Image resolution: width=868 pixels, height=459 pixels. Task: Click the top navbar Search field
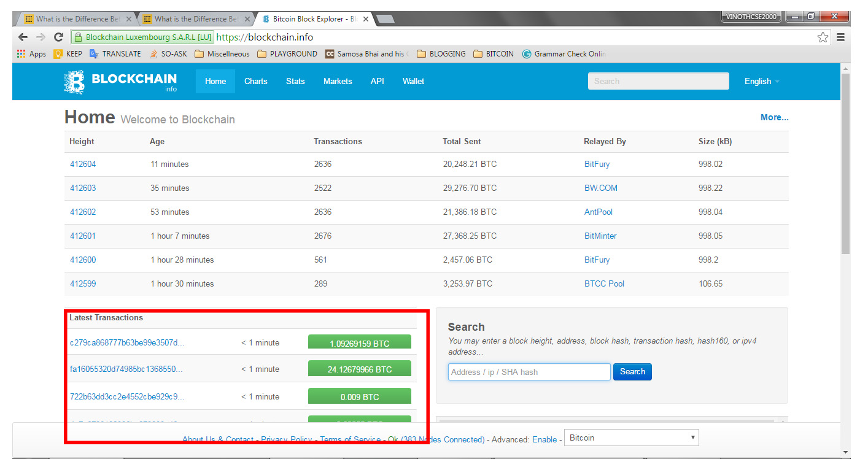[658, 81]
